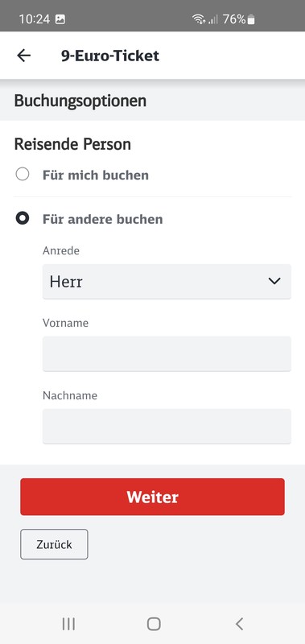Continue with the red Weiter button

pyautogui.click(x=152, y=497)
